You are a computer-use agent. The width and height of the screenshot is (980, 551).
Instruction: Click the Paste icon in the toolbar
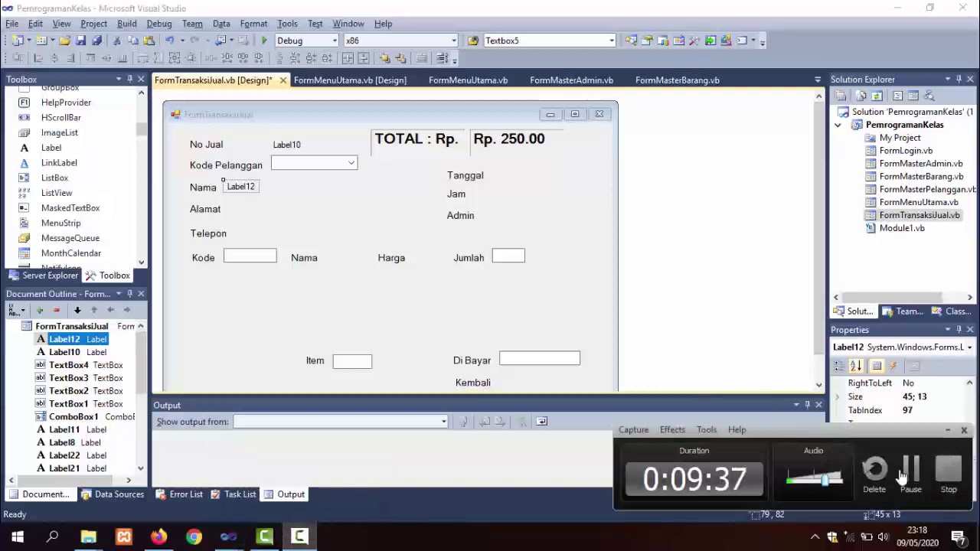149,41
